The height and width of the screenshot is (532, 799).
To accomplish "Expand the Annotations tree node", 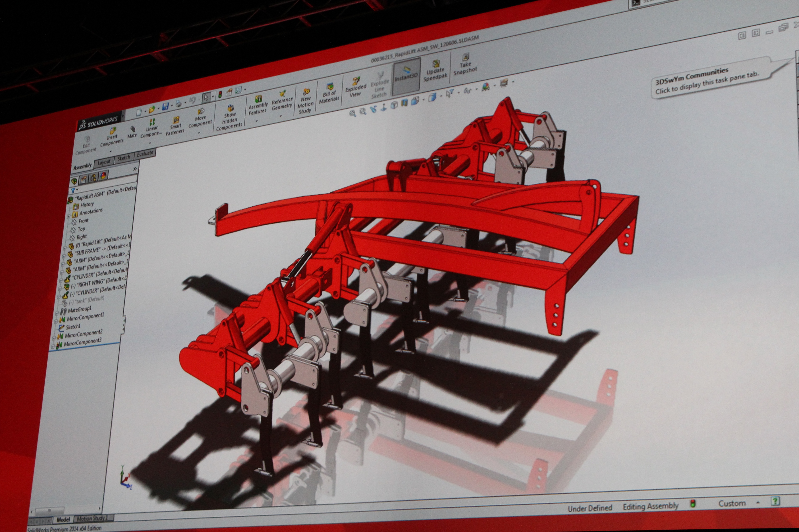I will coord(69,216).
